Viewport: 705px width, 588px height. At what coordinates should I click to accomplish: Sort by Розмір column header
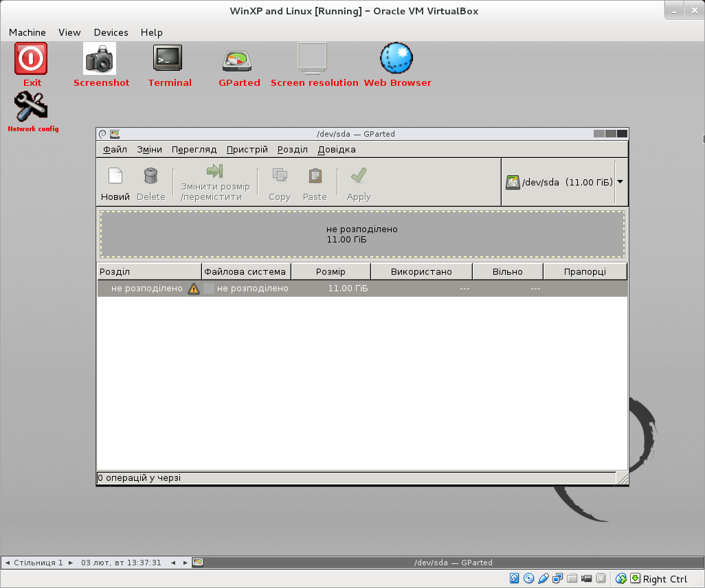click(331, 271)
